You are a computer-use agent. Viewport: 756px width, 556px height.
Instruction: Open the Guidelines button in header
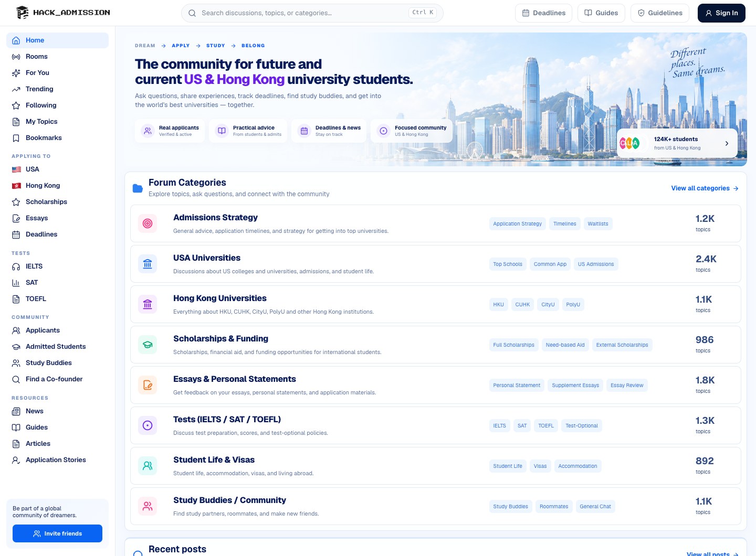[x=660, y=13]
